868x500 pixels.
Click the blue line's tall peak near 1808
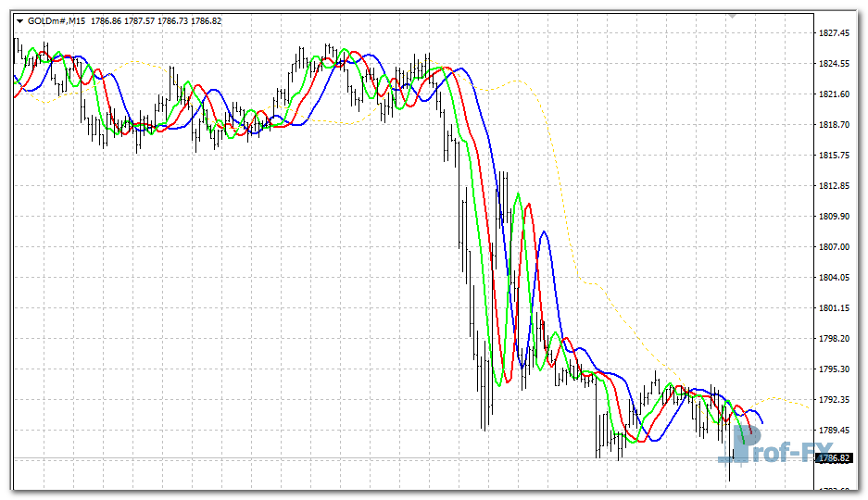pos(544,232)
